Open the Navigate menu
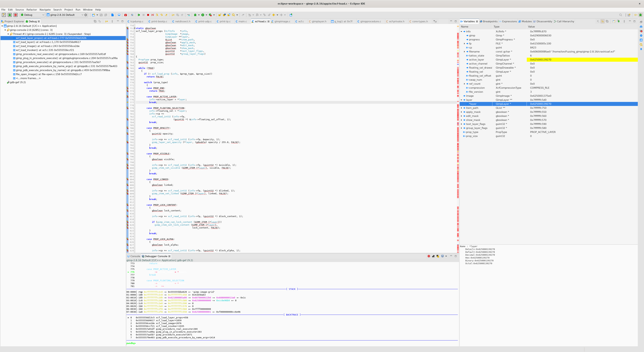Image resolution: width=644 pixels, height=352 pixels. [45, 10]
